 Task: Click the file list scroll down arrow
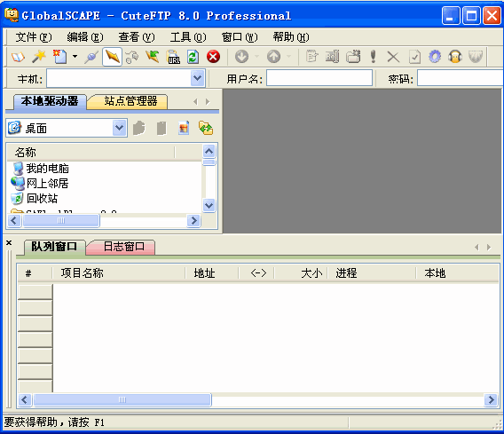[209, 205]
